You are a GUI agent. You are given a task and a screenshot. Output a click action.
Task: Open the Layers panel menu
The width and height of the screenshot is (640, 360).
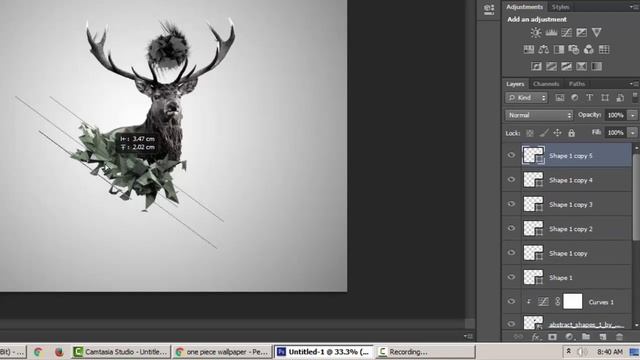pos(635,84)
